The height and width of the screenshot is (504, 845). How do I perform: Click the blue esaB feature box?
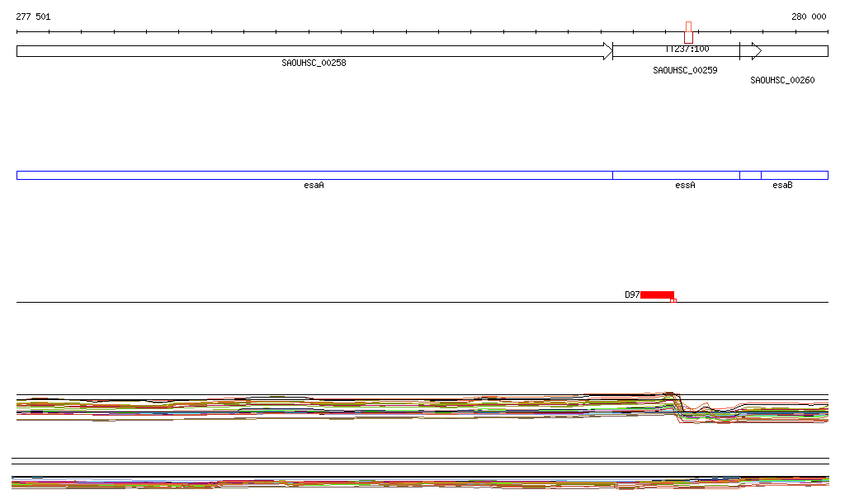click(x=794, y=175)
